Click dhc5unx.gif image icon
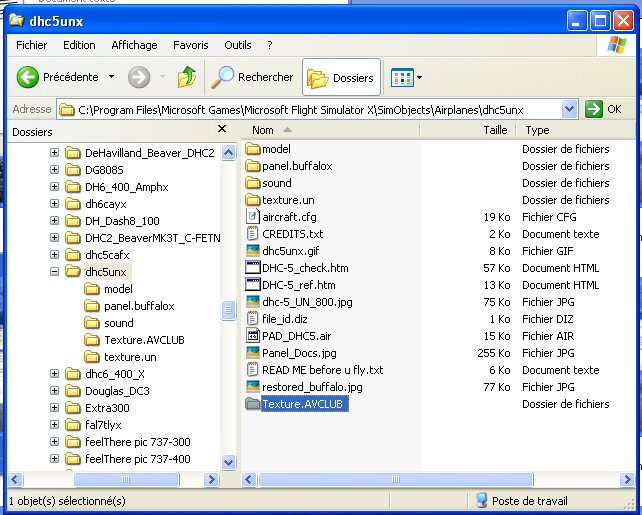The height and width of the screenshot is (515, 642). click(x=253, y=251)
